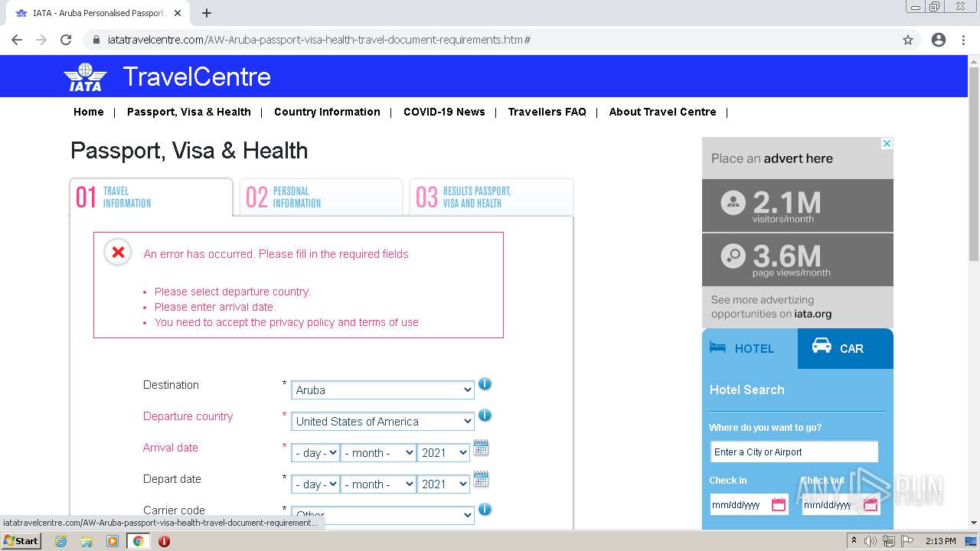
Task: Select the 01 Travel Information step tab
Action: (x=151, y=197)
